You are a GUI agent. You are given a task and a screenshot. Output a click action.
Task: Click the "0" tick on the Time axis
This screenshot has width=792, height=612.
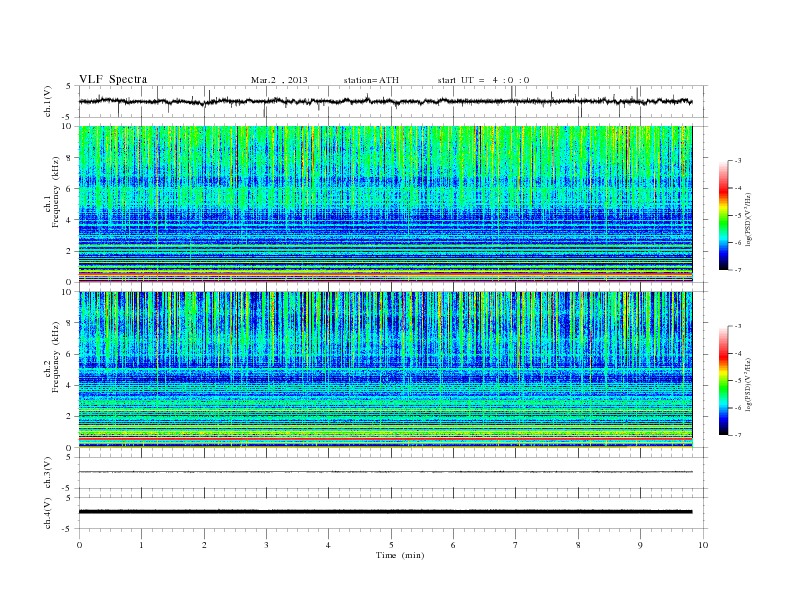pos(79,545)
